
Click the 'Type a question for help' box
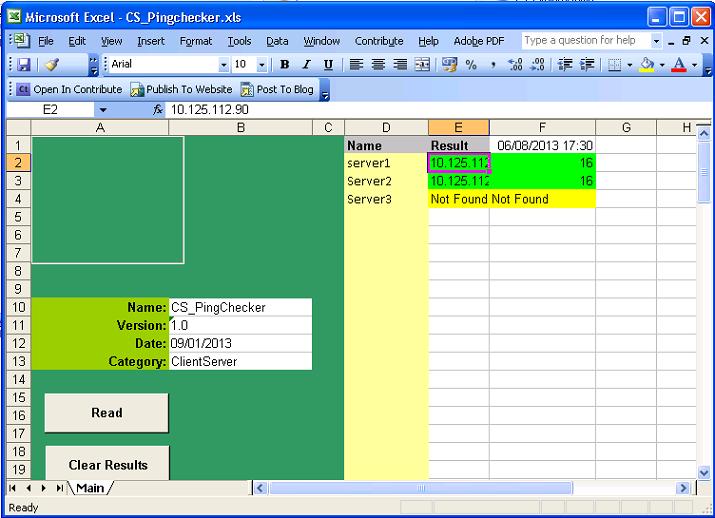tap(585, 41)
